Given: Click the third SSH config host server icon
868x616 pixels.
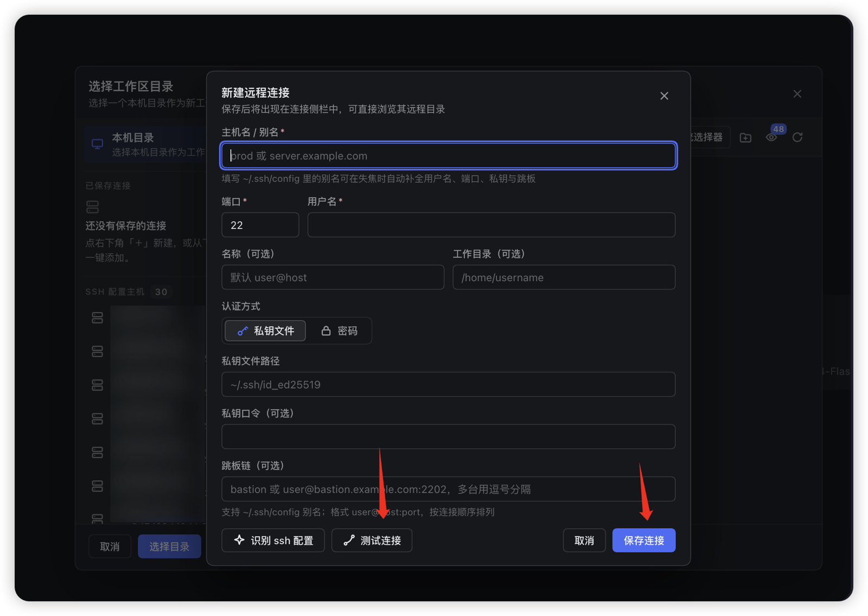Looking at the screenshot, I should tap(98, 385).
